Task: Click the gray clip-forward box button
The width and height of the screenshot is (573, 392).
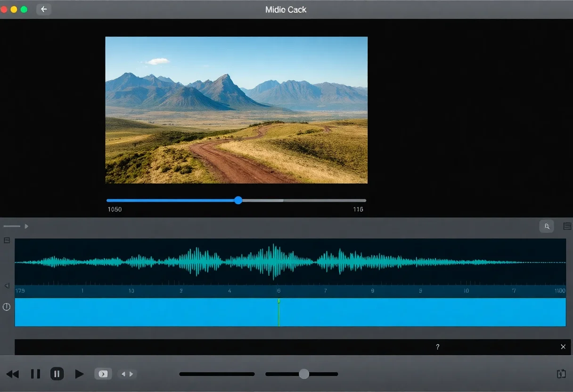Action: coord(103,374)
